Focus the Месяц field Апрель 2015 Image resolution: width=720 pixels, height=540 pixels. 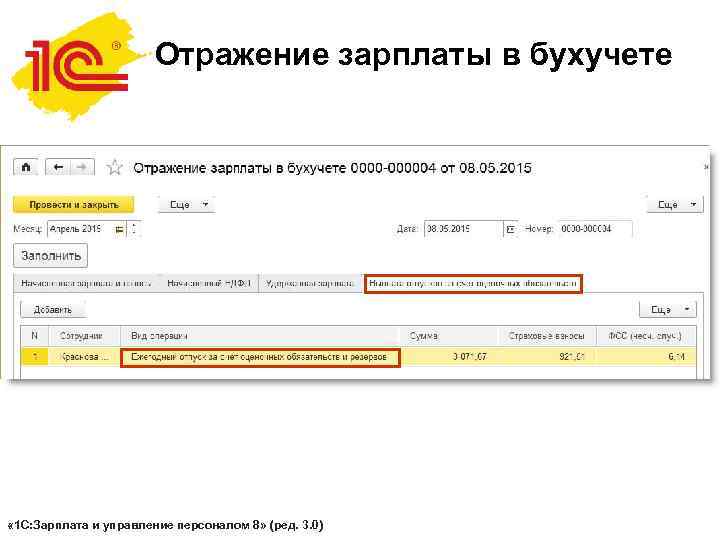point(81,229)
